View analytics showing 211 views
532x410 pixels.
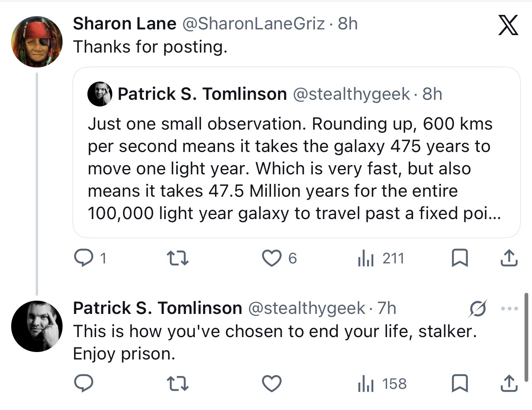380,258
